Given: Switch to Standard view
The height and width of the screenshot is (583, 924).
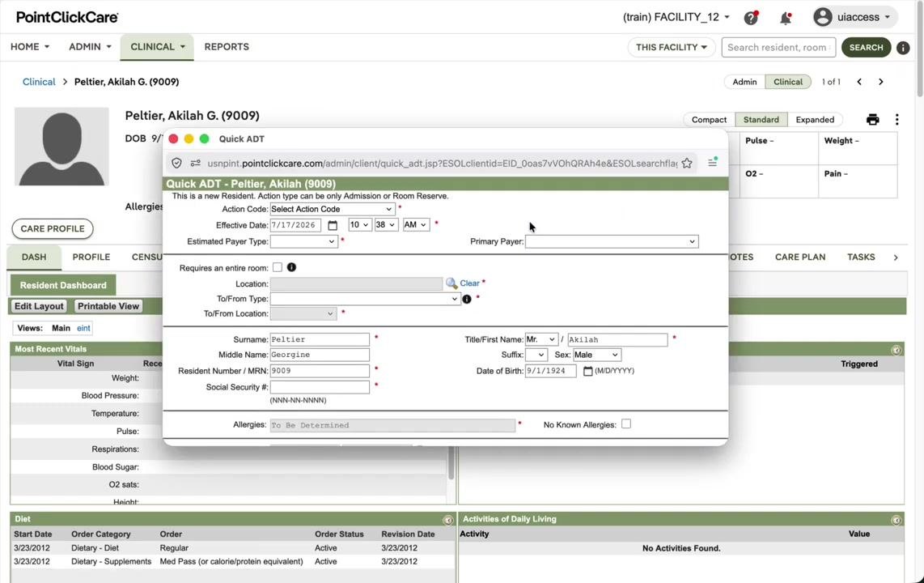Looking at the screenshot, I should coord(761,120).
